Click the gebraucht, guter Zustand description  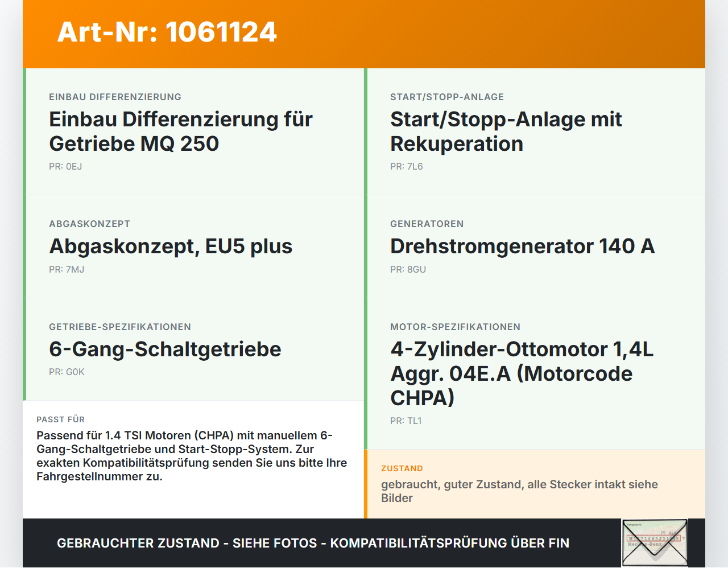[519, 491]
